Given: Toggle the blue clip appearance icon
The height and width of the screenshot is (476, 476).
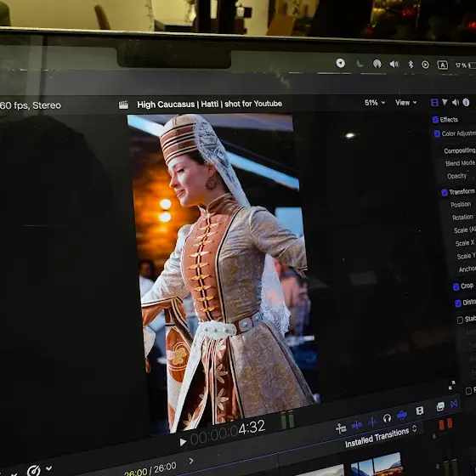Looking at the screenshot, I should (402, 415).
